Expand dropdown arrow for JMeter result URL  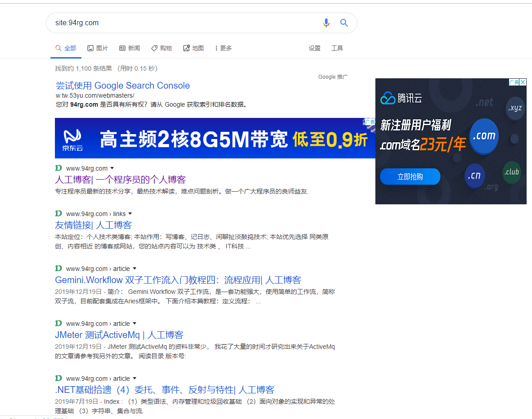135,324
